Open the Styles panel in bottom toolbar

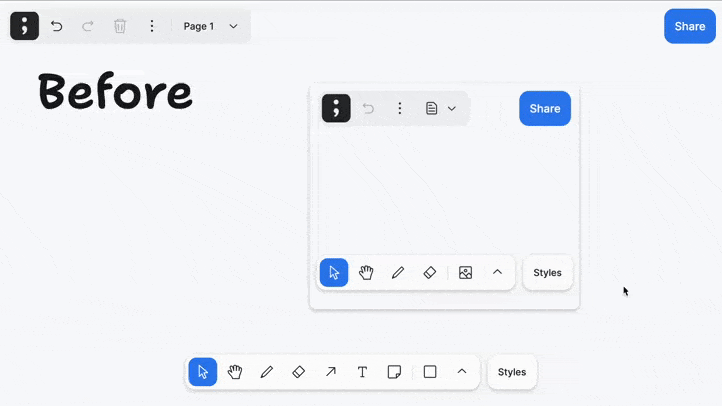pos(512,372)
